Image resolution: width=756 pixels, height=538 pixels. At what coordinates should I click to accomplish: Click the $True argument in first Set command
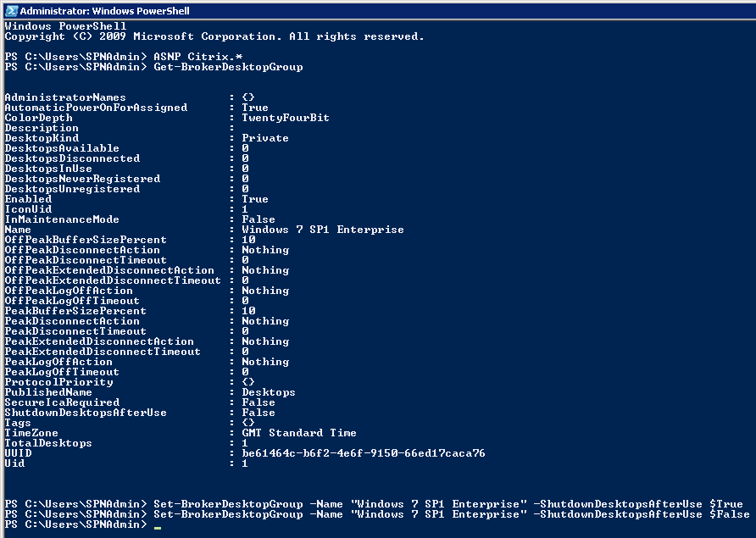pos(725,504)
